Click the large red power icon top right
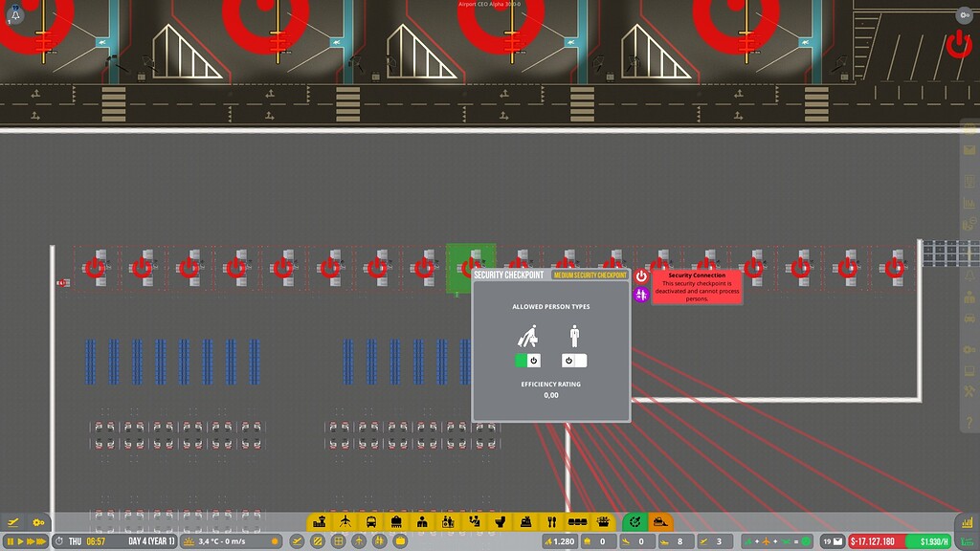Image resolution: width=980 pixels, height=551 pixels. [x=958, y=45]
